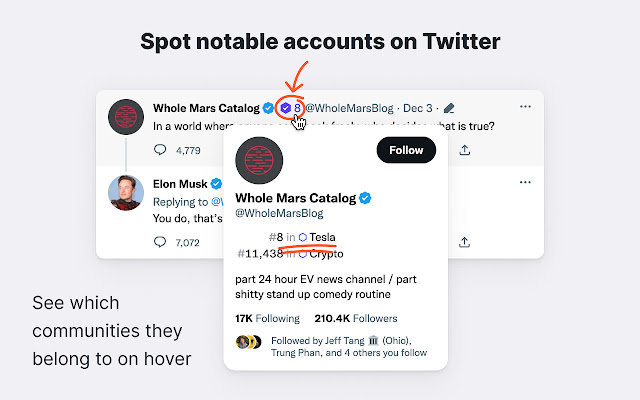Click blue verified badge in hover card
Viewport: 640px width, 400px height.
pos(365,198)
